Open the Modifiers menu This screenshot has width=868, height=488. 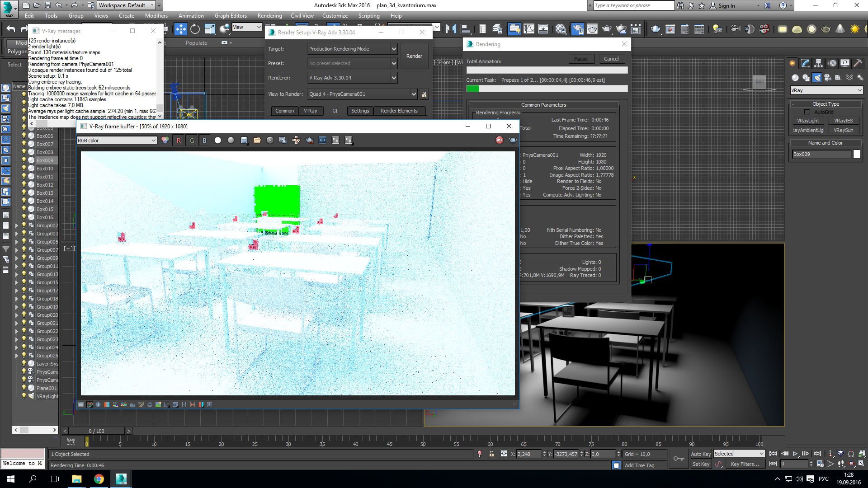point(156,16)
